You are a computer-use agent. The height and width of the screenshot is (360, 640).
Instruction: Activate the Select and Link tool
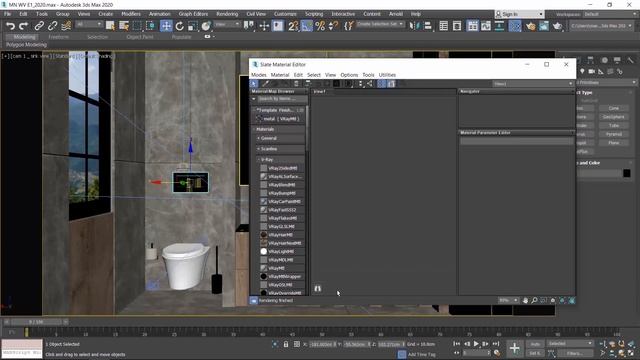(x=39, y=26)
